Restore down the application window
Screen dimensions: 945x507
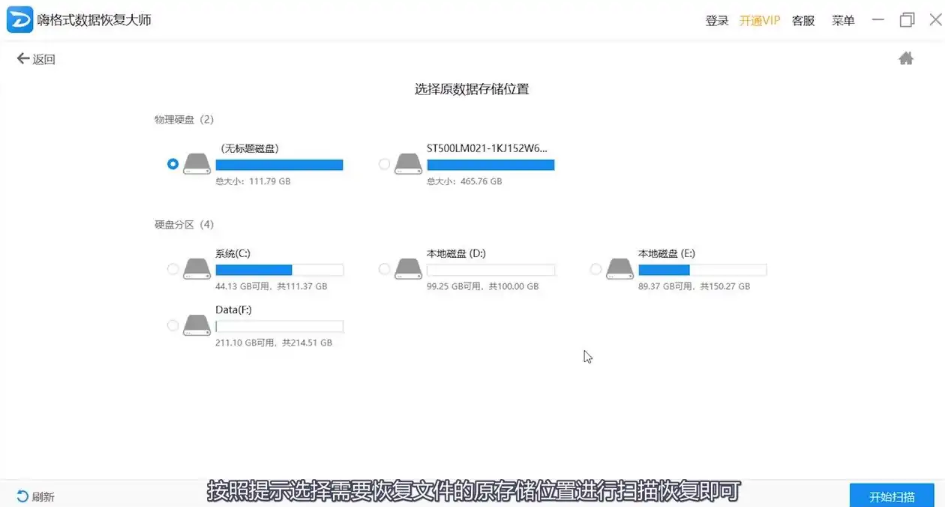907,20
